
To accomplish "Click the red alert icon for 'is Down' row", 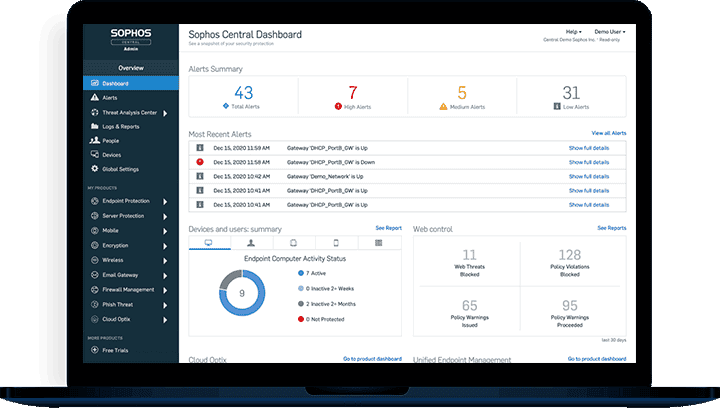I will [x=200, y=162].
